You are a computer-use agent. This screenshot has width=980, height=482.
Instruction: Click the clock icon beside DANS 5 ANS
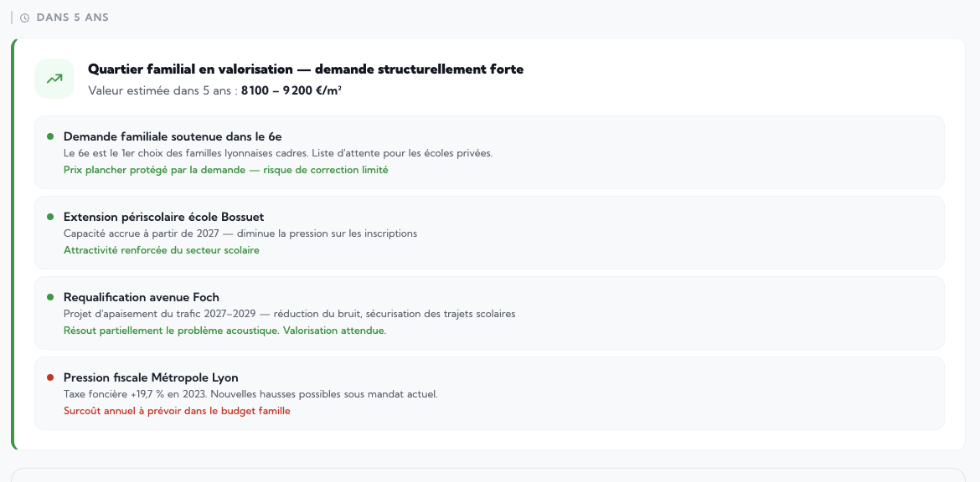tap(25, 18)
